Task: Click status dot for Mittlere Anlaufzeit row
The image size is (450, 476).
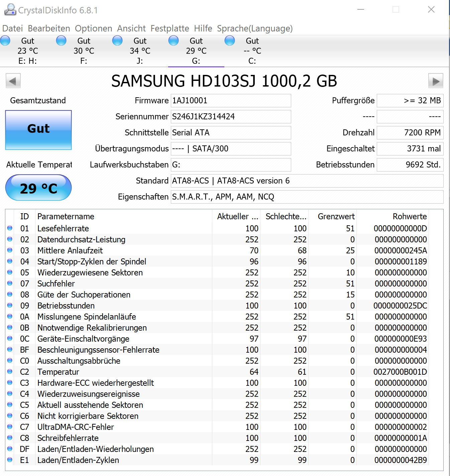Action: (x=10, y=250)
